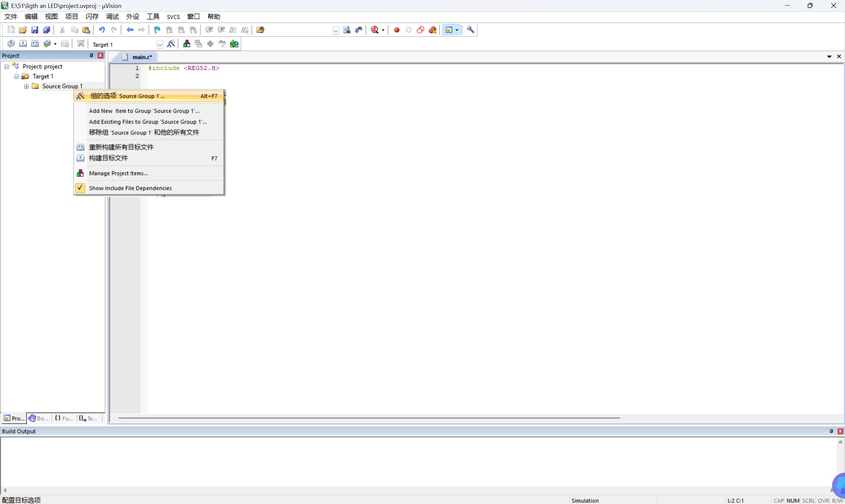Pin the Project panel
Image resolution: width=845 pixels, height=504 pixels.
click(x=91, y=56)
